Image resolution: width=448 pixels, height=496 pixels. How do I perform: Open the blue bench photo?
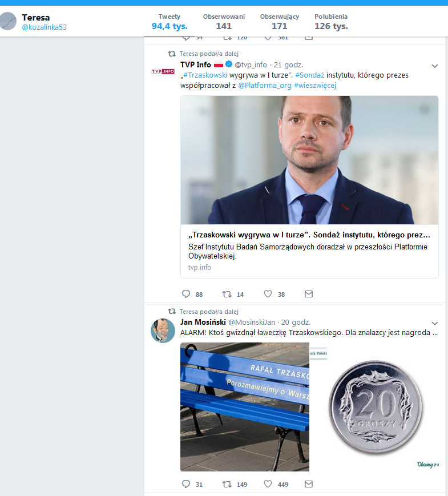245,406
